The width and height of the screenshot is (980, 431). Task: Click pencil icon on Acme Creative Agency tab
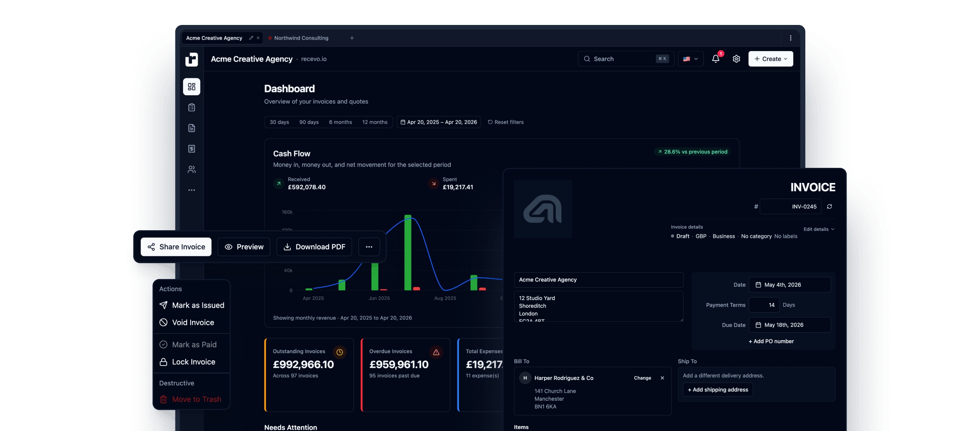pyautogui.click(x=251, y=38)
